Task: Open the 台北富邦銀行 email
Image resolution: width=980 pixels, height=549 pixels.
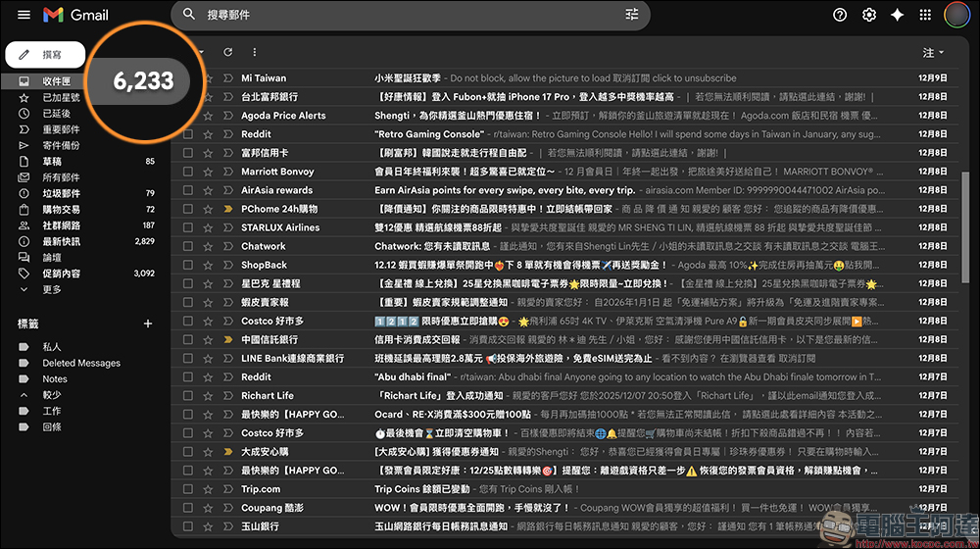Action: tap(565, 97)
